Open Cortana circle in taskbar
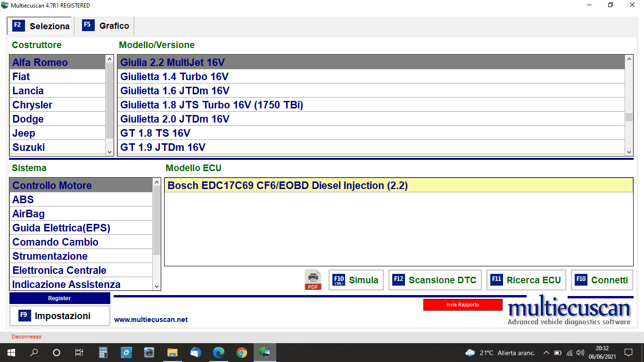The width and height of the screenshot is (644, 362). (x=57, y=352)
